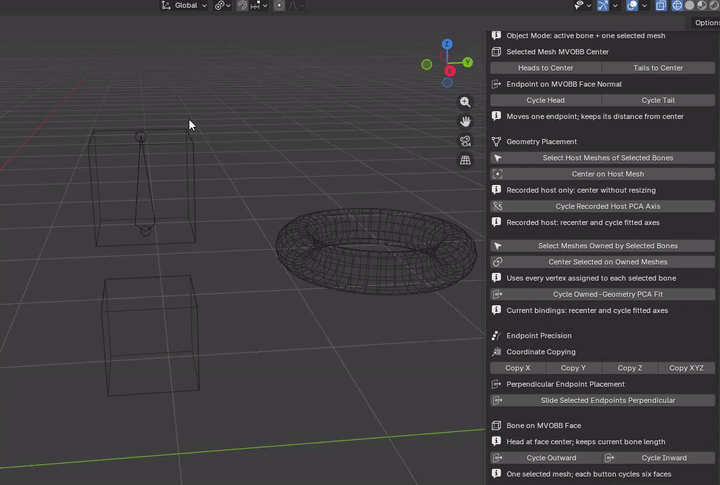Toggle the show overlays button
Image resolution: width=720 pixels, height=485 pixels.
pyautogui.click(x=632, y=6)
